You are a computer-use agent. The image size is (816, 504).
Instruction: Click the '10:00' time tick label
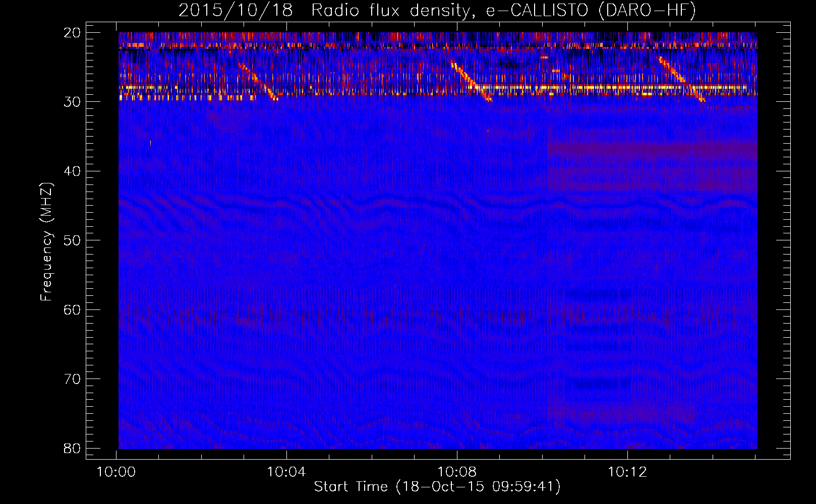116,472
